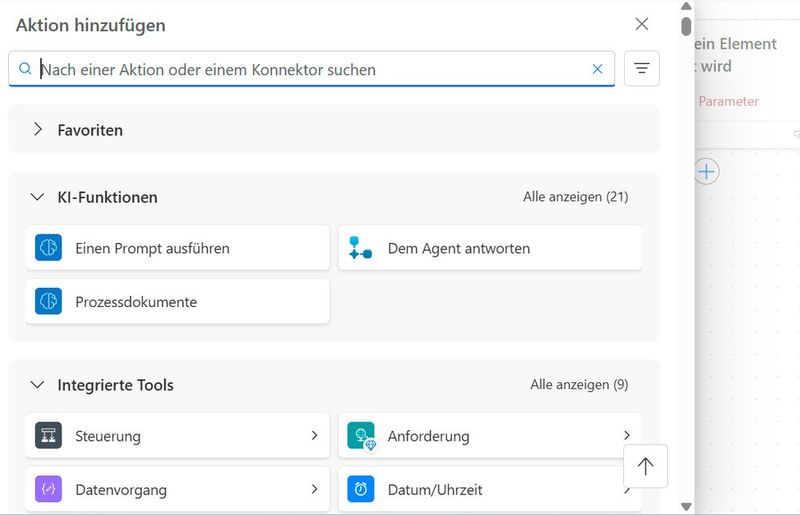Close the Aktion hinzufügen panel

(x=642, y=24)
